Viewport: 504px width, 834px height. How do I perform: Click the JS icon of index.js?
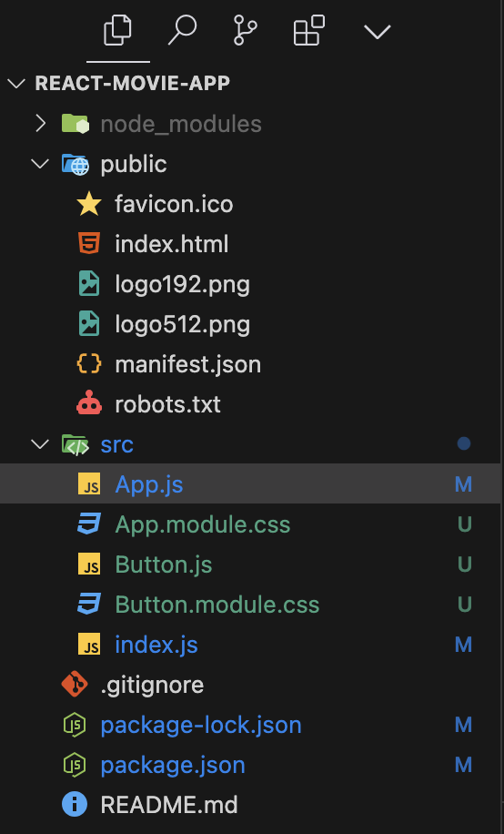(89, 645)
